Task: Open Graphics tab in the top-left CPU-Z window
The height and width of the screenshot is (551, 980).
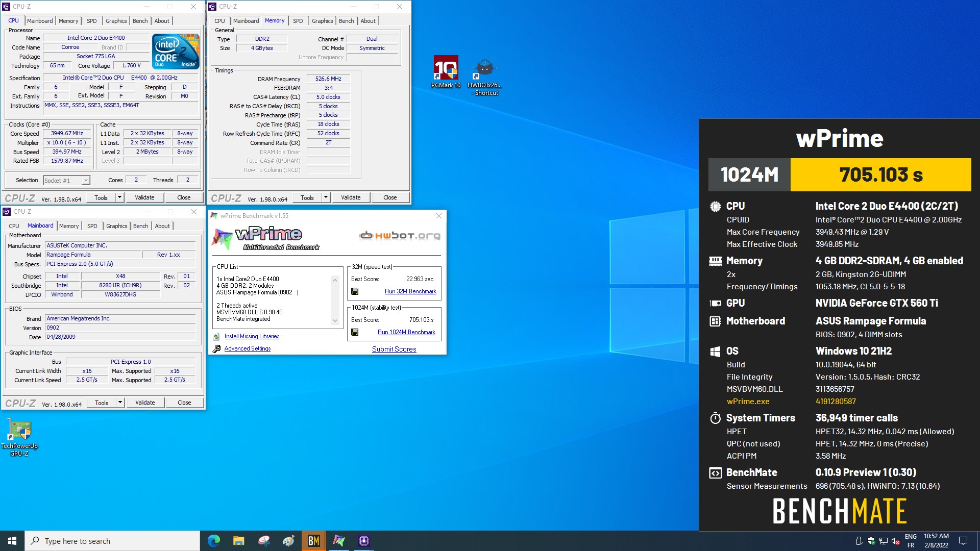Action: click(x=116, y=21)
